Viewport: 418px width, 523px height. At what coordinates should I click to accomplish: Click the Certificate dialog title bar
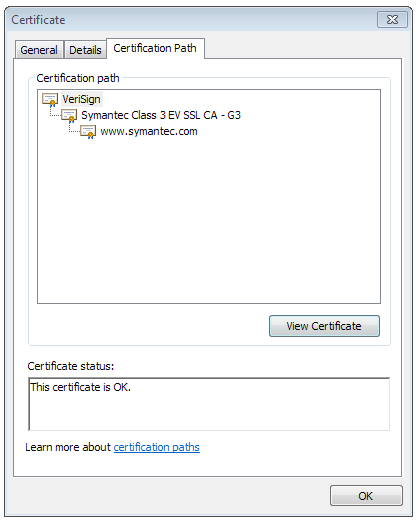click(x=190, y=20)
